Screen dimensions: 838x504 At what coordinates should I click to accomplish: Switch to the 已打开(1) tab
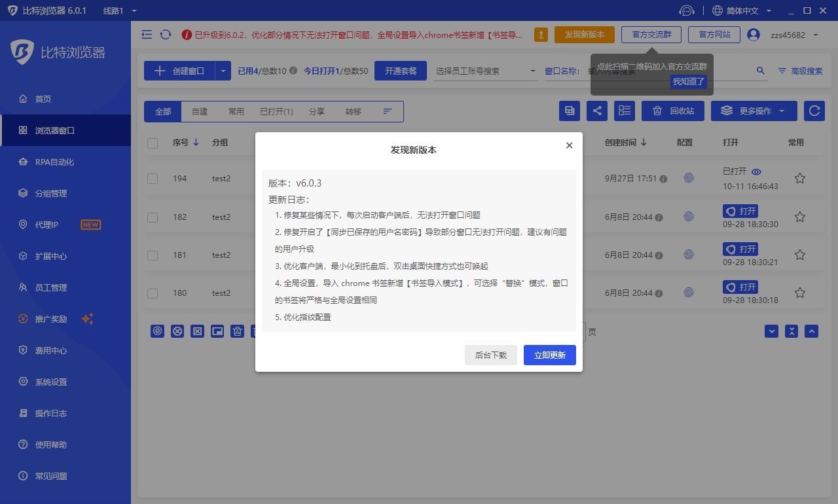coord(276,111)
